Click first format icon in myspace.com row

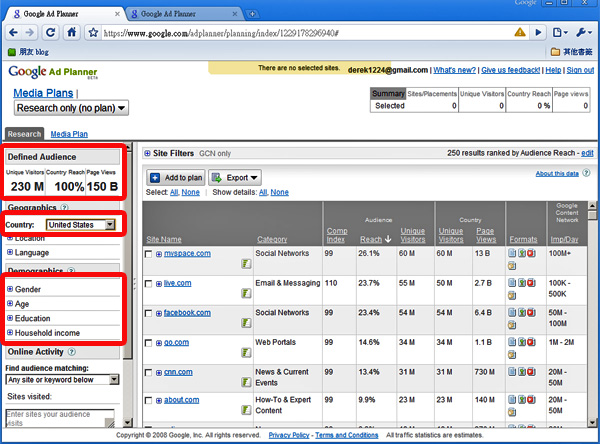[x=512, y=253]
